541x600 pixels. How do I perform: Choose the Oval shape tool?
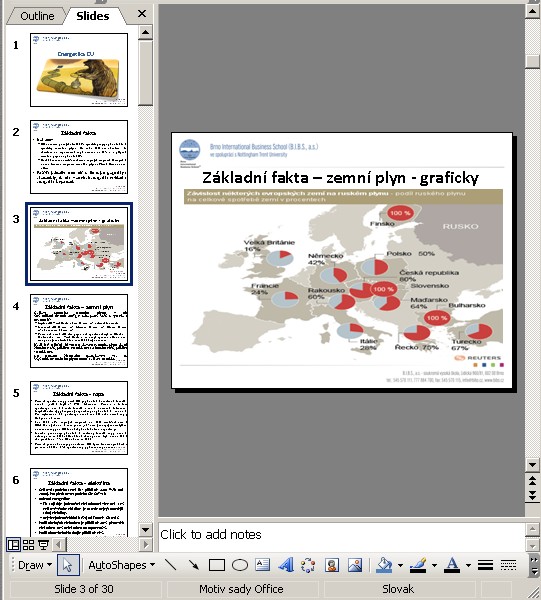[240, 565]
